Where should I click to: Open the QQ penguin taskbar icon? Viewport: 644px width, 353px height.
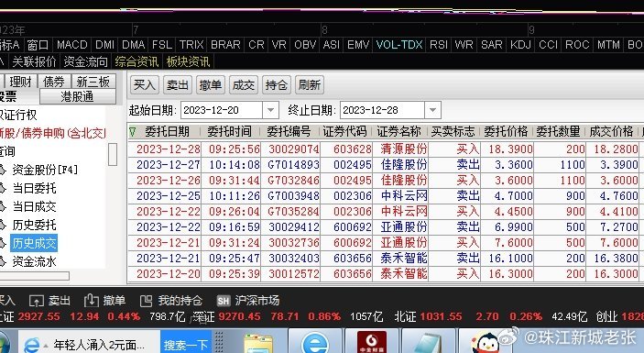click(x=486, y=344)
